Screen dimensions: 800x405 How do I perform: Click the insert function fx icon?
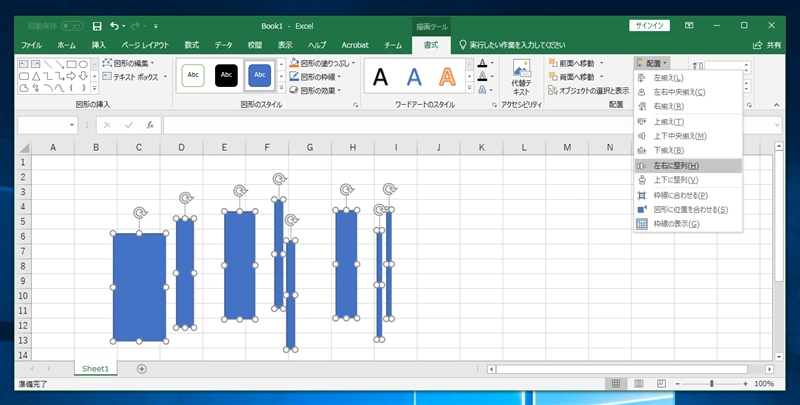150,125
